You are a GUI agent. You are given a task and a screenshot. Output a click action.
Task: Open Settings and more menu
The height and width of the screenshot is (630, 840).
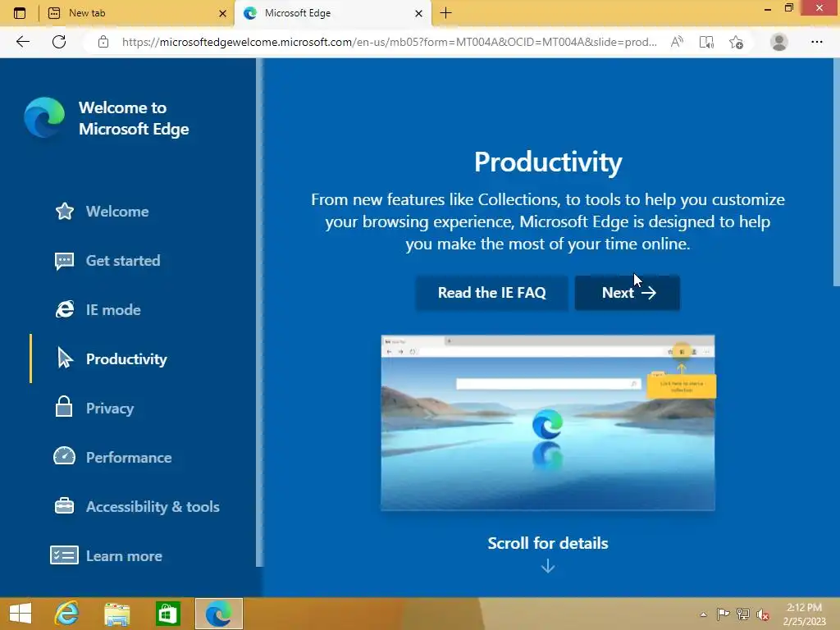(816, 42)
